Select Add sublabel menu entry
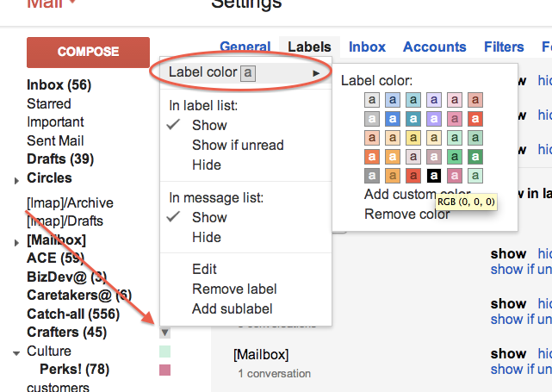 232,309
